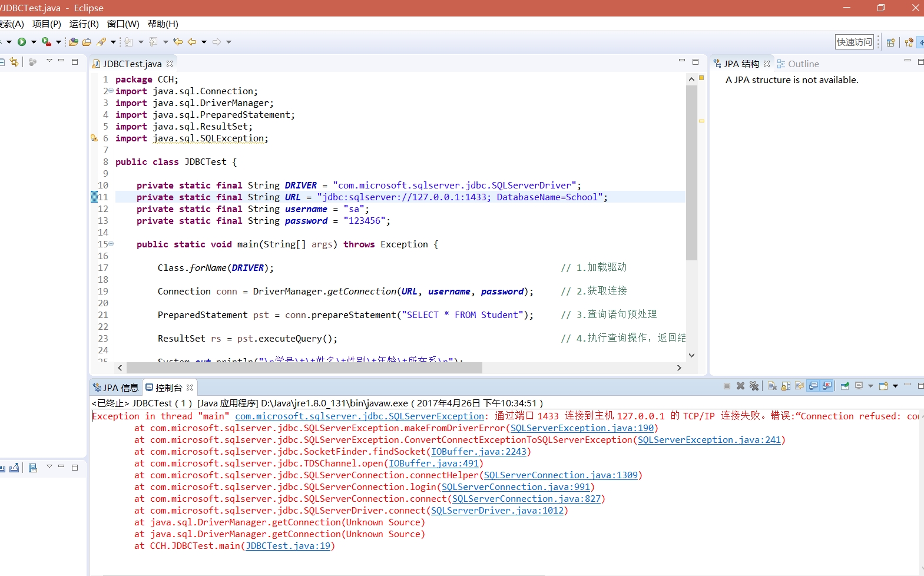This screenshot has width=924, height=576.
Task: Close the 控制台 console tab
Action: (x=190, y=388)
